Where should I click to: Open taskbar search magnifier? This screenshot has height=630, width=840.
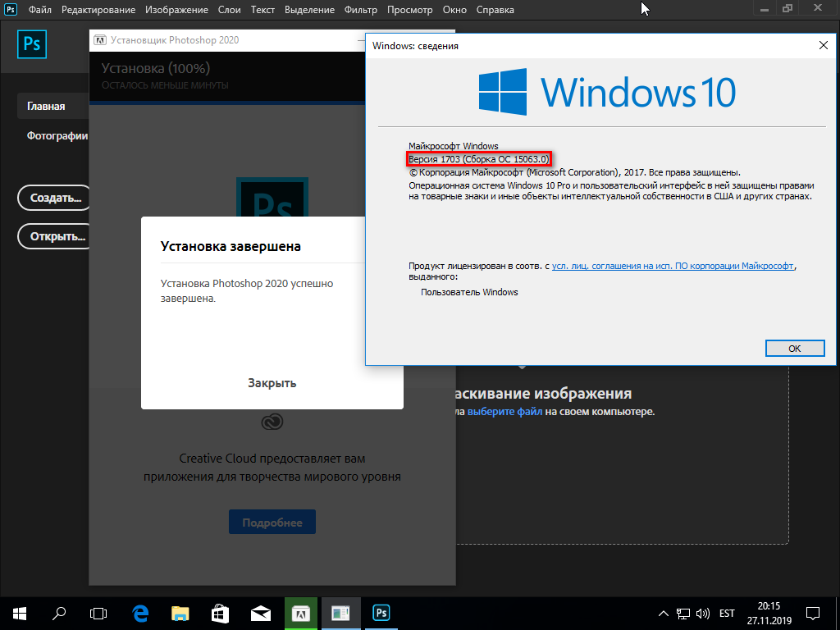[x=59, y=613]
